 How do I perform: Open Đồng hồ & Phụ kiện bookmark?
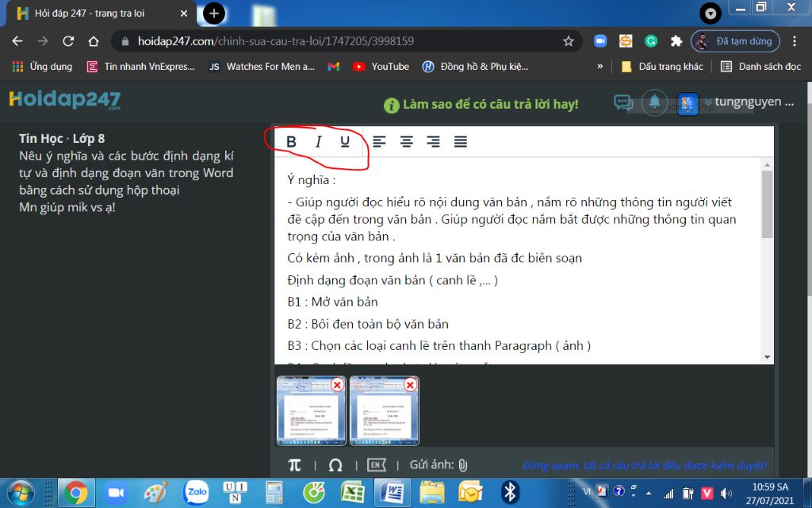pyautogui.click(x=476, y=67)
